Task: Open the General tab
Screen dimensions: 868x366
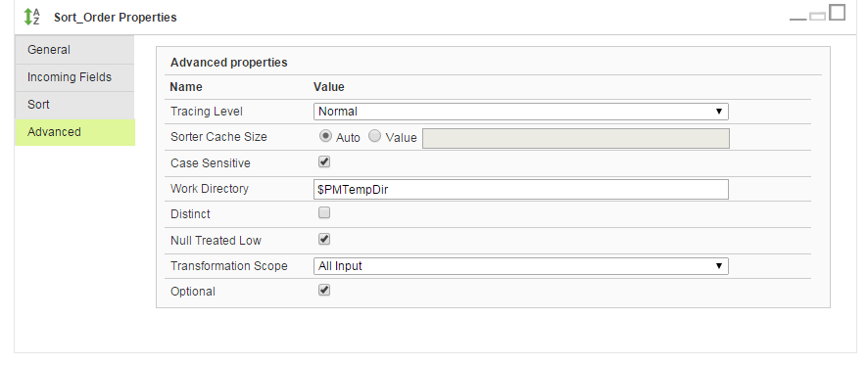Action: tap(74, 50)
